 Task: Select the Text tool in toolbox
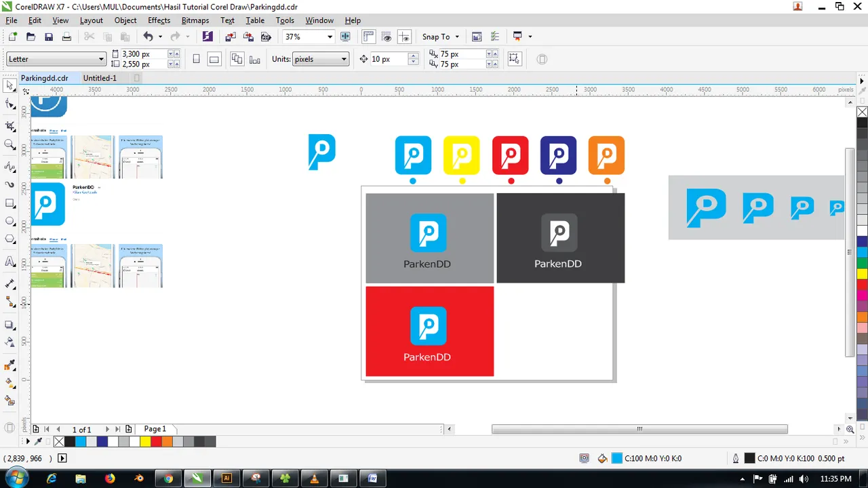[x=9, y=262]
